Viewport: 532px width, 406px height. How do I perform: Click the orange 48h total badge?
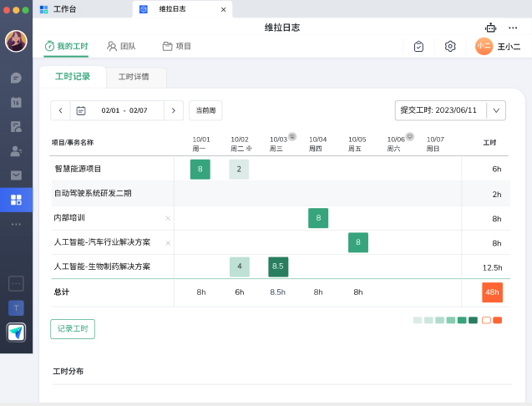pyautogui.click(x=492, y=292)
